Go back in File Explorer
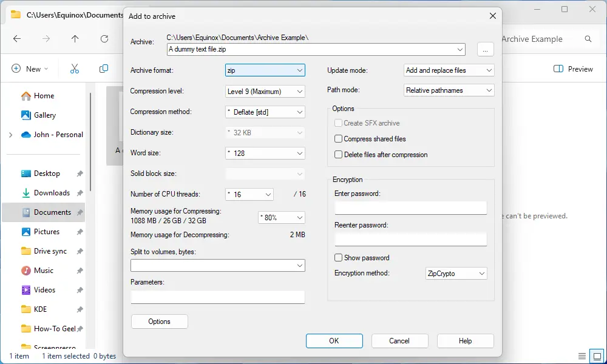607x364 pixels. [x=16, y=39]
